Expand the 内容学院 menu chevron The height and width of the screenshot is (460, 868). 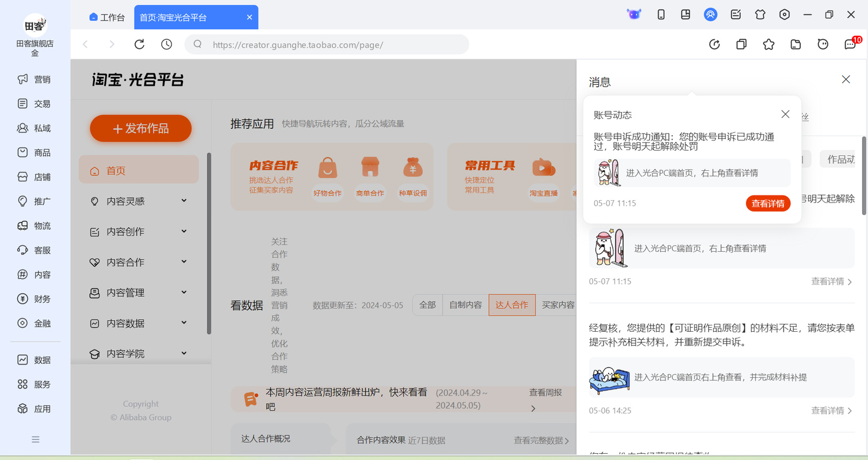(184, 352)
